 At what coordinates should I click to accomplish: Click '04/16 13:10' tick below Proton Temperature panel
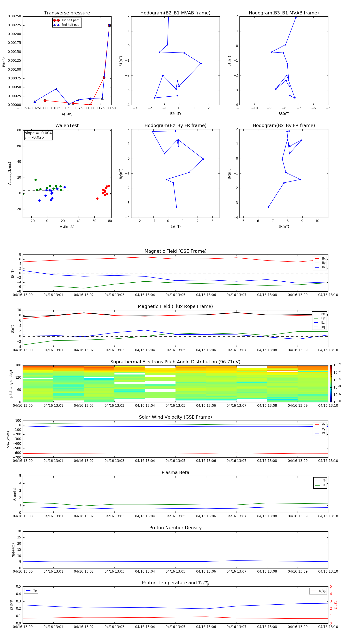point(328,627)
